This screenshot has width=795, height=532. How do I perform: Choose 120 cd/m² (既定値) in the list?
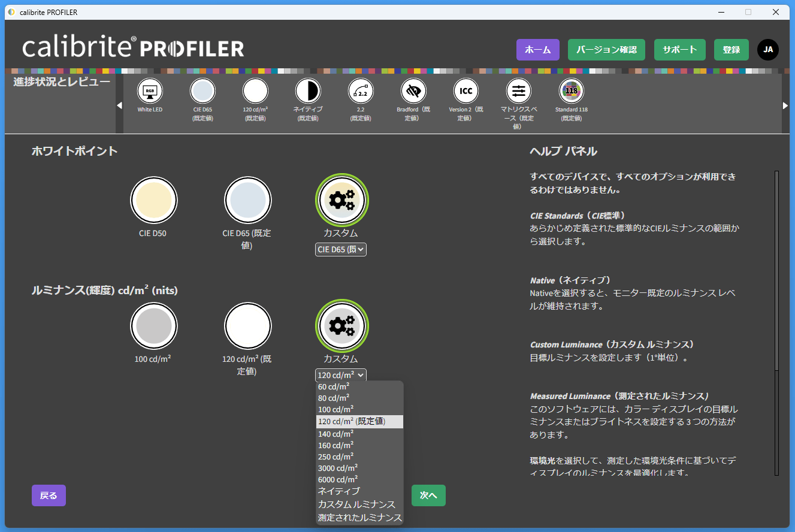click(359, 422)
